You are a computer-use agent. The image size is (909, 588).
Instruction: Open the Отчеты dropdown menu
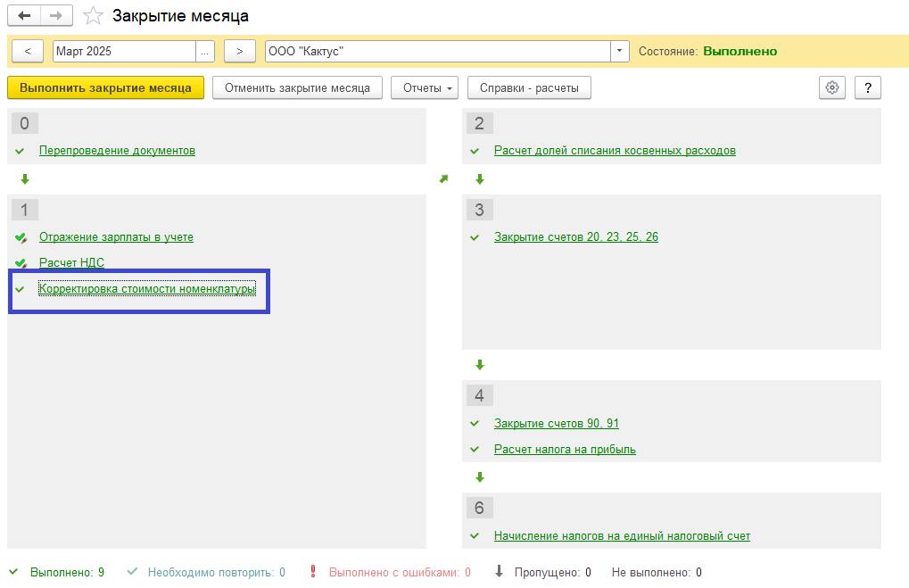pos(425,87)
